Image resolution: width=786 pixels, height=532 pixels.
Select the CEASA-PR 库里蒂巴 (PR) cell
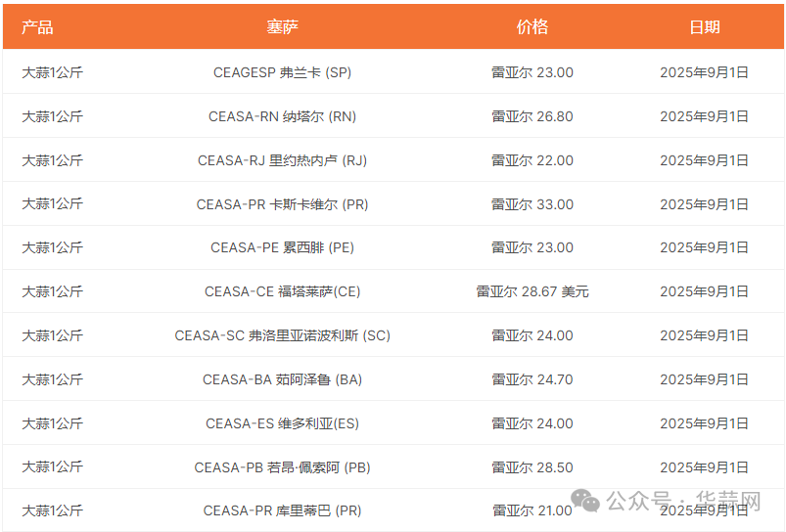click(x=282, y=510)
